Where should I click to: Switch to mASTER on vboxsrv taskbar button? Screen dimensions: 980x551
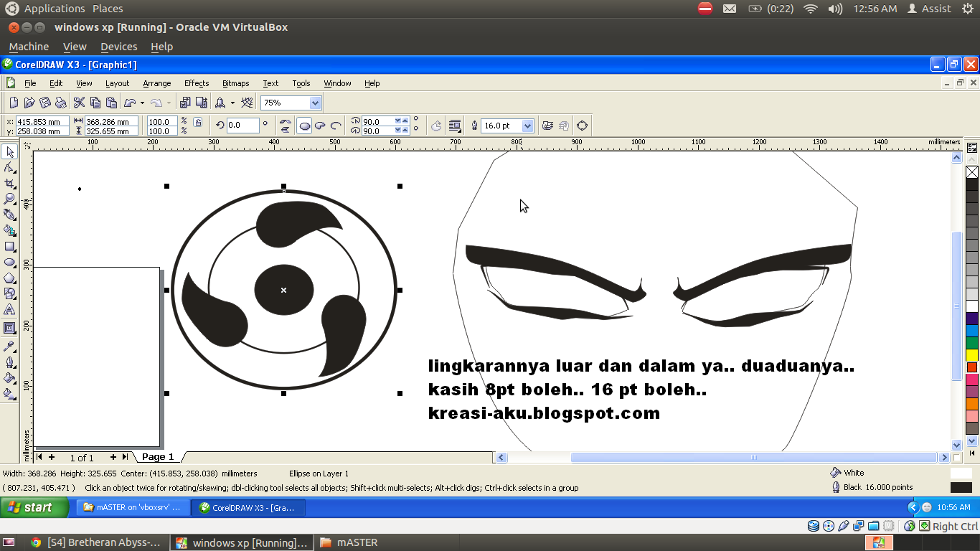tap(133, 507)
